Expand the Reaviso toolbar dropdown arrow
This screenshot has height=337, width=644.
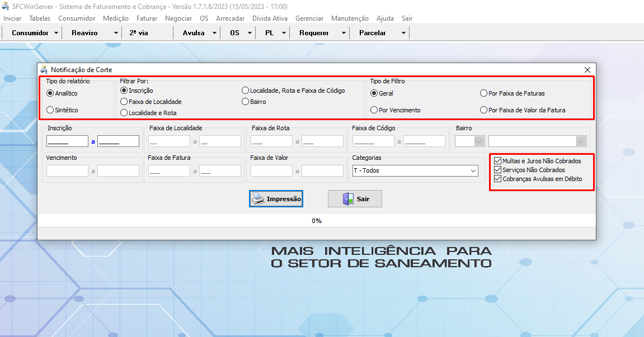[116, 33]
